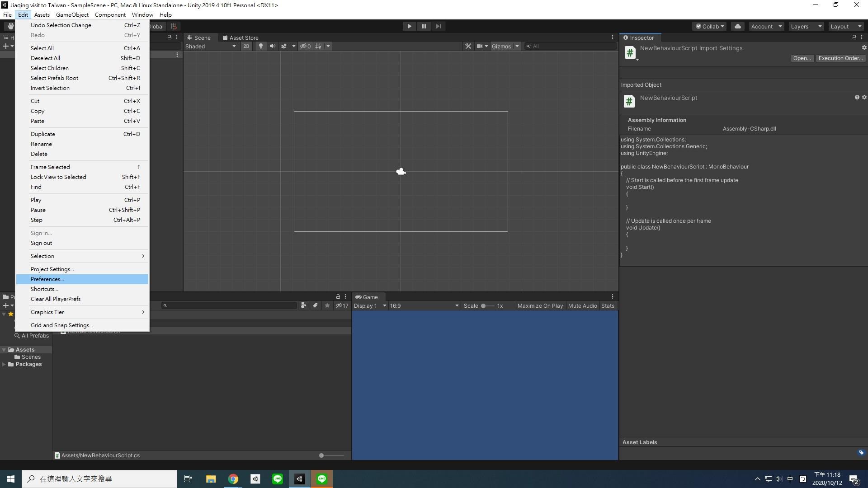Screen dimensions: 868x488
Task: Click the Project panel star (save search) icon
Action: 327,306
